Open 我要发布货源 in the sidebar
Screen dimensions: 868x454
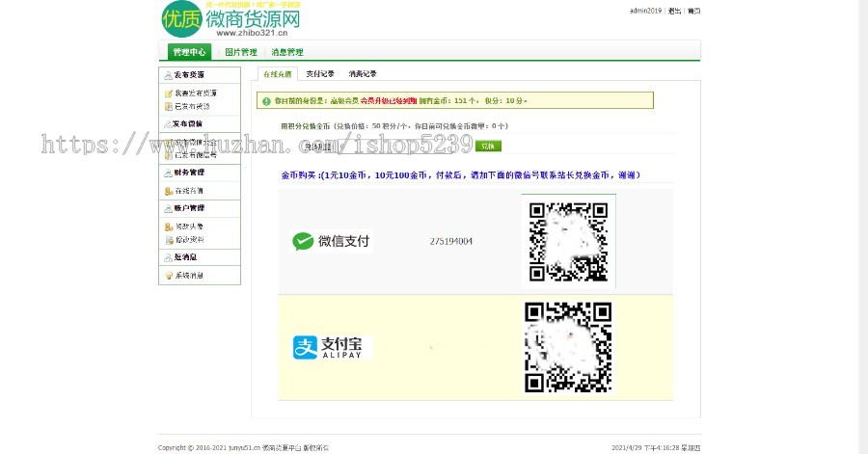point(196,93)
